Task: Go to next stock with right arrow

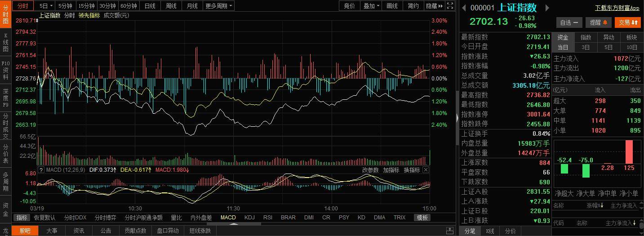Action: [x=547, y=8]
